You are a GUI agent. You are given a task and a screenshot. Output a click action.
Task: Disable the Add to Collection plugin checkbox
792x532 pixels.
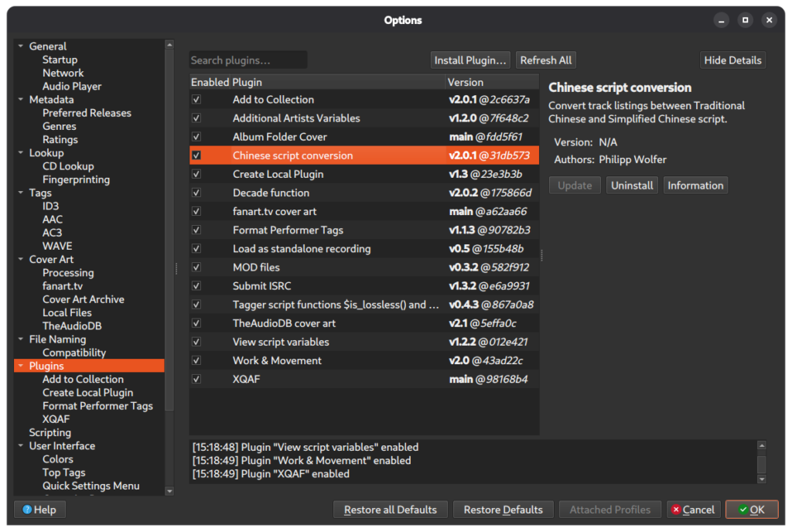coord(196,100)
